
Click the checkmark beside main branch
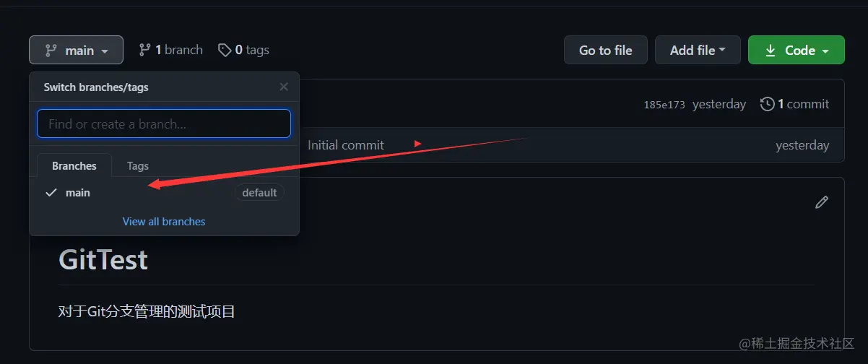51,193
